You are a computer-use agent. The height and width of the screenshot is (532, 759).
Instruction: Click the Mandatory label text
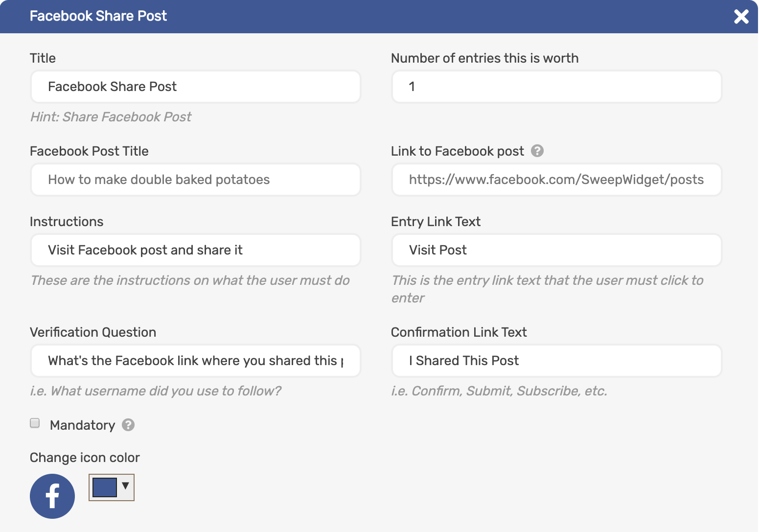82,425
